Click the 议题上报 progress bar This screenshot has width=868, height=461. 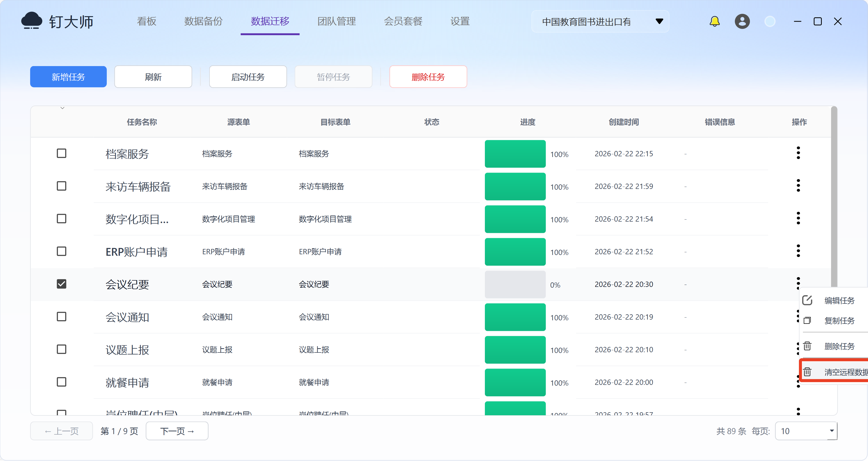[x=515, y=350]
